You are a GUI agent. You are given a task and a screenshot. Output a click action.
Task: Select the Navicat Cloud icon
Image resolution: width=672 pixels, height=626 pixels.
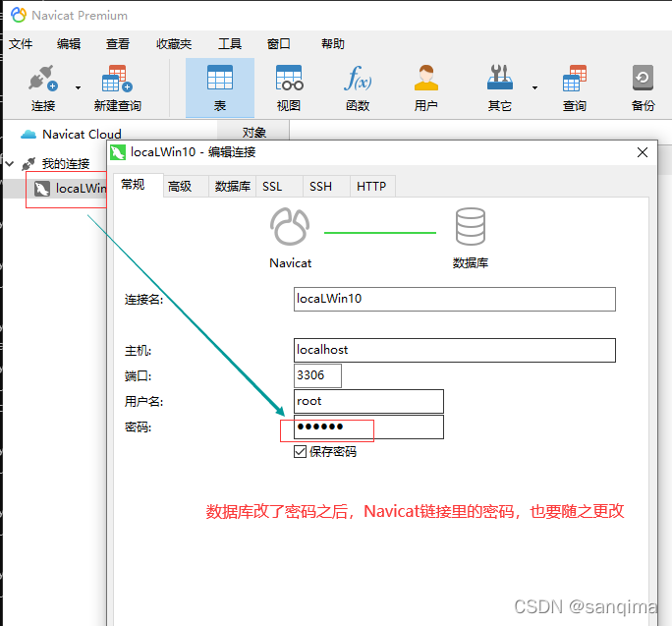[x=28, y=135]
